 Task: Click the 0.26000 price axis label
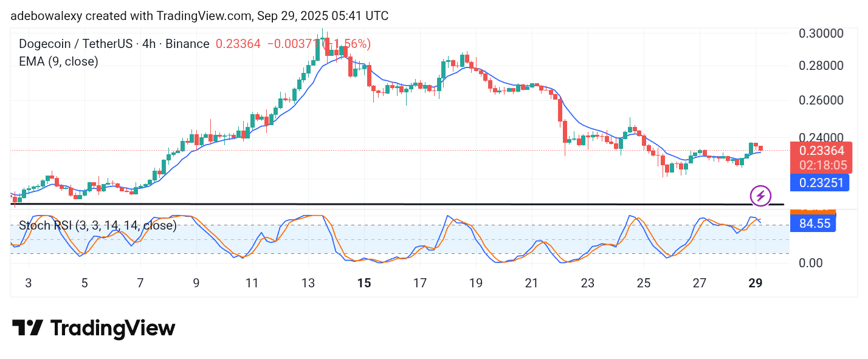point(821,100)
